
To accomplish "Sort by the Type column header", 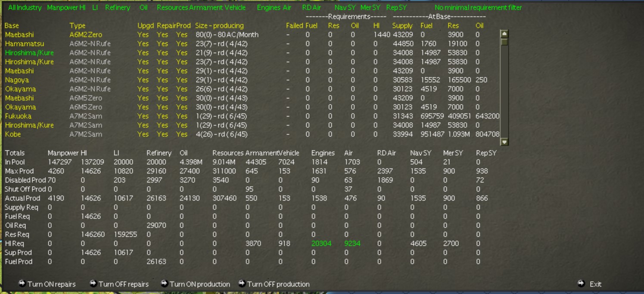I will click(78, 25).
